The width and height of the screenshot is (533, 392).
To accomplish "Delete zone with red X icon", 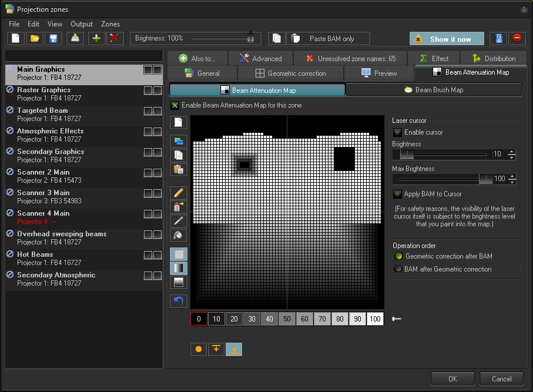I will click(115, 39).
